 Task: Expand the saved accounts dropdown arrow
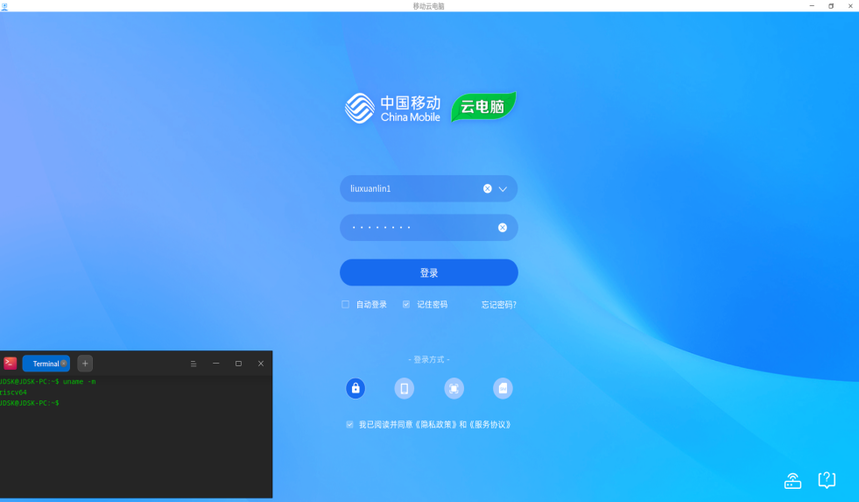pos(502,189)
